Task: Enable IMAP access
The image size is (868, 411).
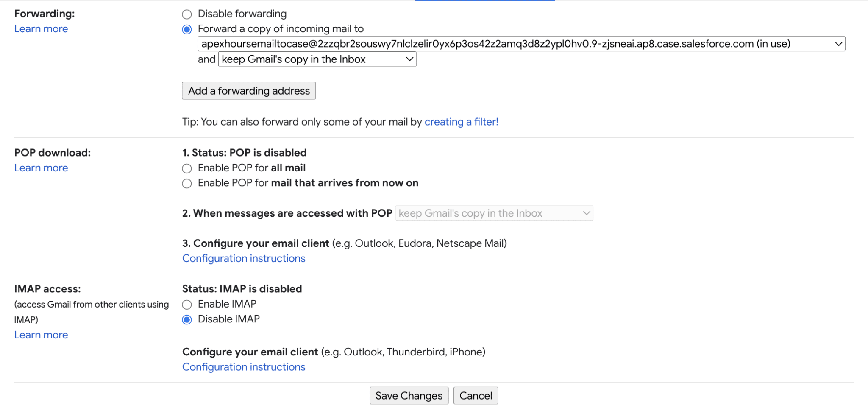Action: click(x=187, y=304)
